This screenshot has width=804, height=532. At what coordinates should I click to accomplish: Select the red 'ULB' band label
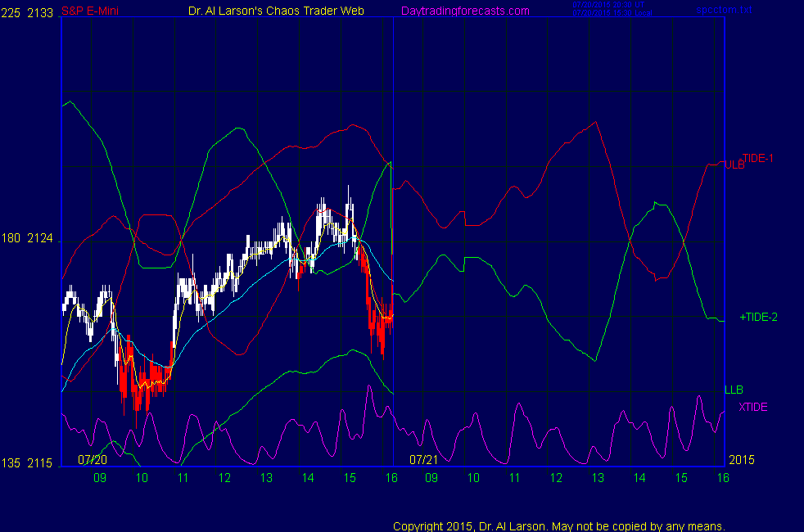734,165
